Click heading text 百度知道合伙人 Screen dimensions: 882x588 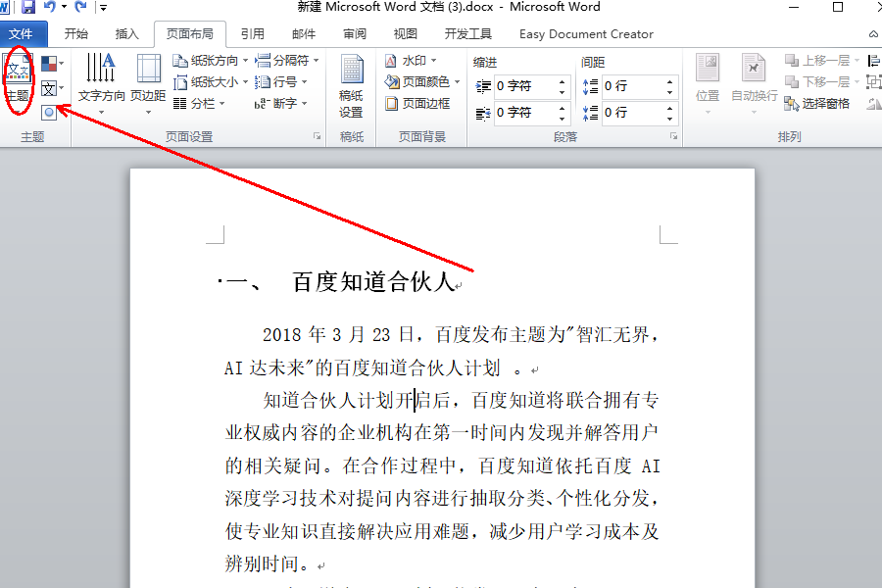click(373, 282)
